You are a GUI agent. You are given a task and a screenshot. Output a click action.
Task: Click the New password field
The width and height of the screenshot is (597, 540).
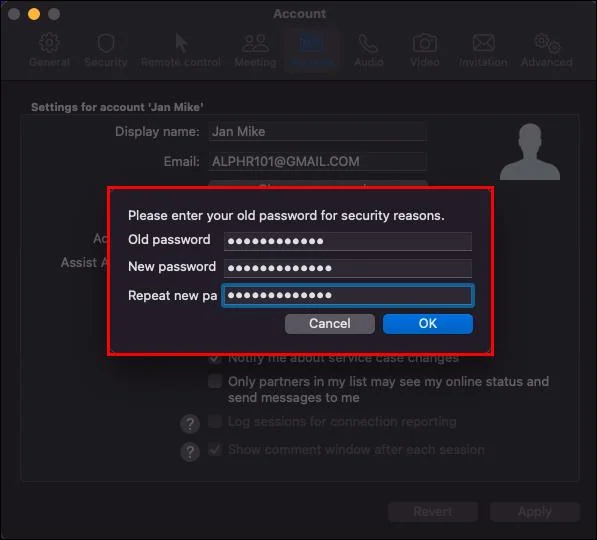coord(348,268)
